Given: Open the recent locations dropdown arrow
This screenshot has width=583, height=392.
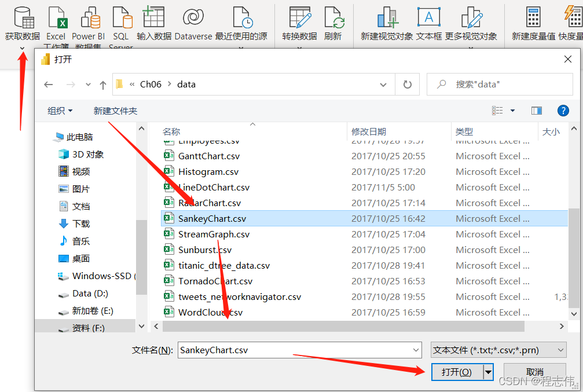Looking at the screenshot, I should pyautogui.click(x=88, y=85).
